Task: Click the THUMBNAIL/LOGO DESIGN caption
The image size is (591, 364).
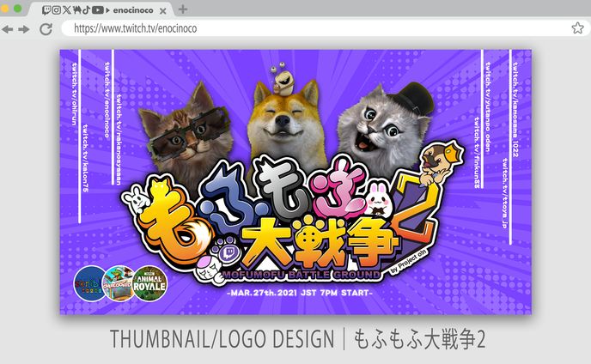Action: 222,339
